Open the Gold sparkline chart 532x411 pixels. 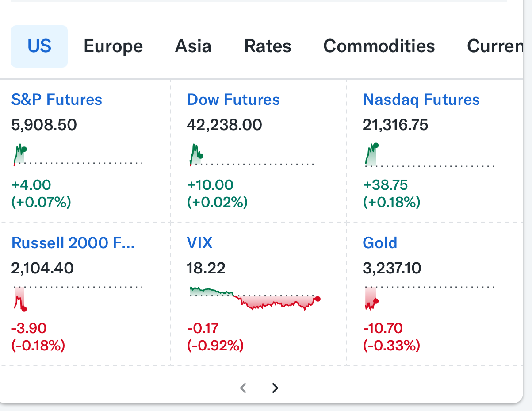pos(429,299)
